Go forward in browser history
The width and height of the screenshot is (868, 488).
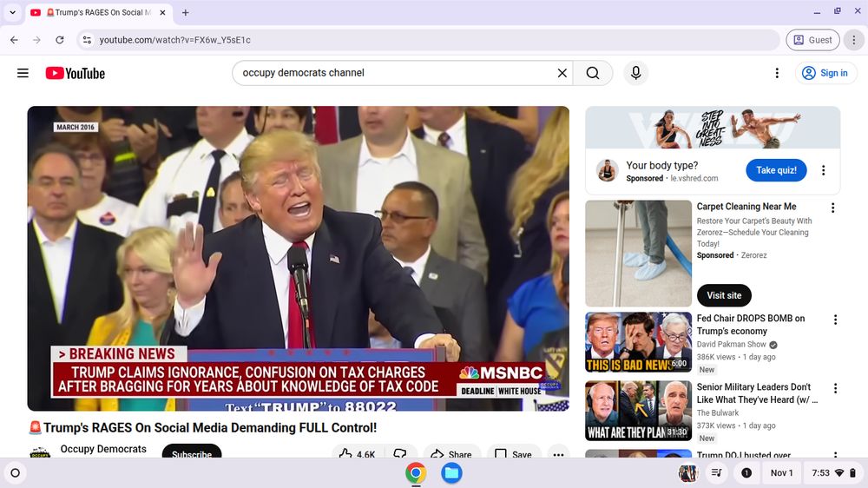[36, 40]
